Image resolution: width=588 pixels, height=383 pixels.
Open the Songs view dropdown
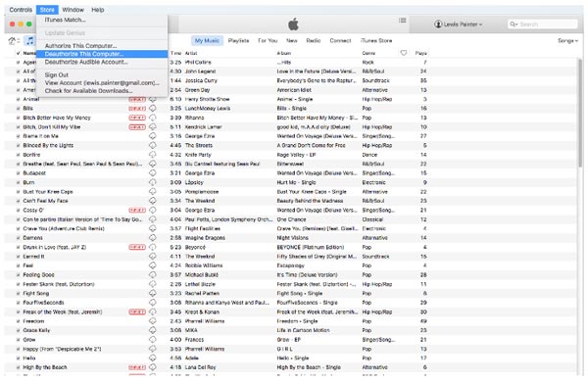coord(567,40)
